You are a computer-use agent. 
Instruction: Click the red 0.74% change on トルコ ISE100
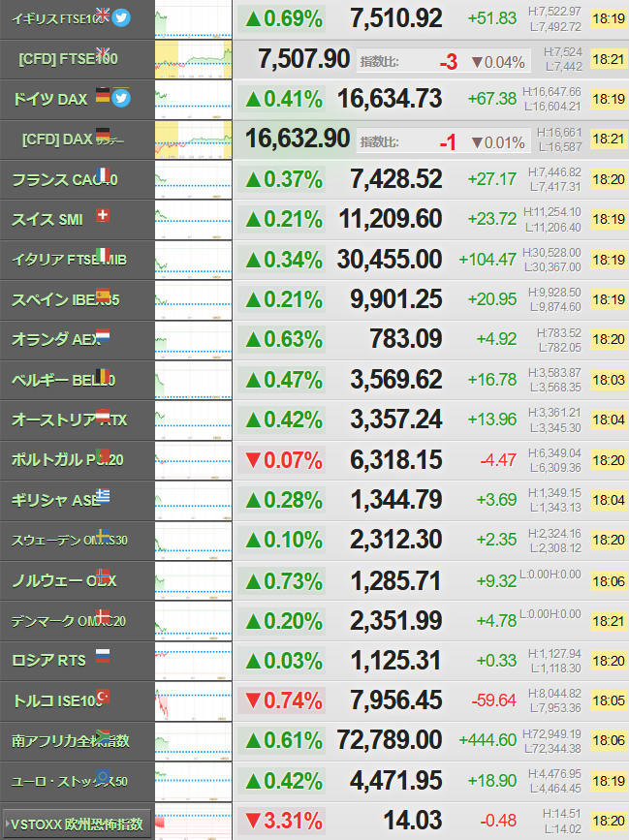284,700
